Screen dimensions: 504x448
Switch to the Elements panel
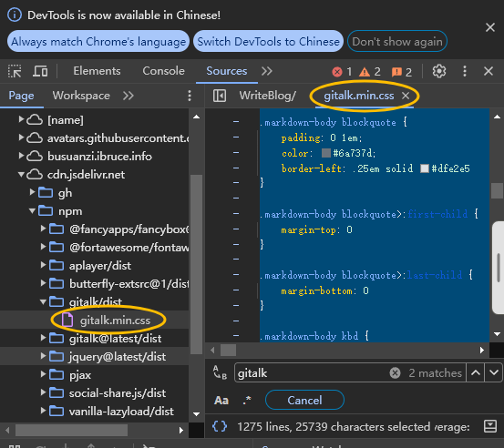point(97,71)
